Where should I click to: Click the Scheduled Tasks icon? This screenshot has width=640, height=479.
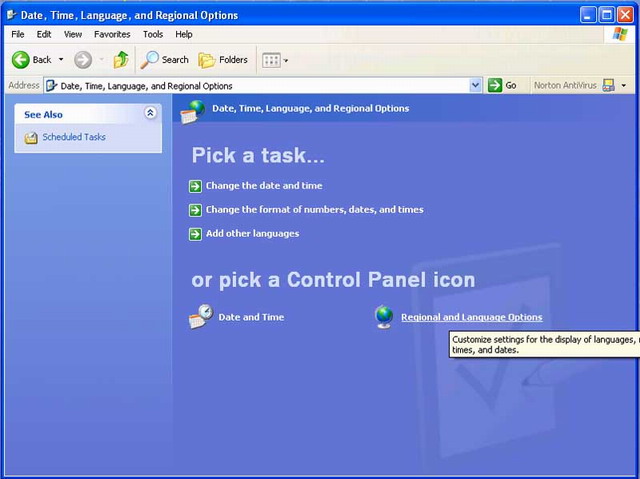coord(31,138)
